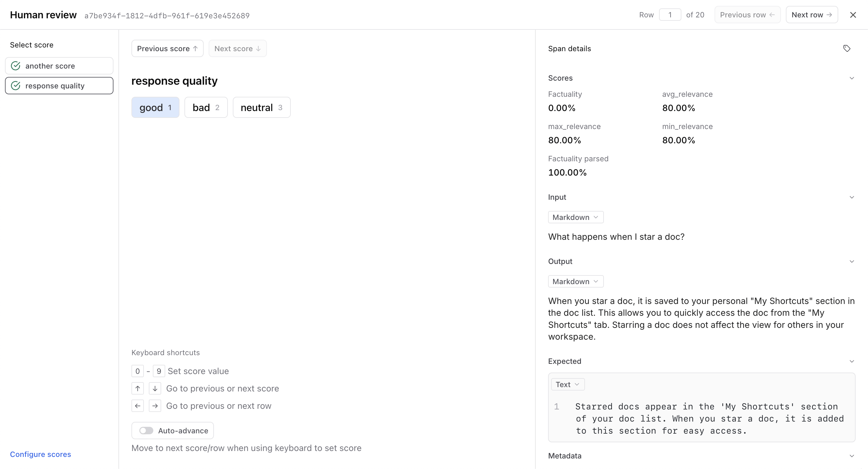Screen dimensions: 868x469
Task: Collapse the Scores section
Action: [x=852, y=78]
